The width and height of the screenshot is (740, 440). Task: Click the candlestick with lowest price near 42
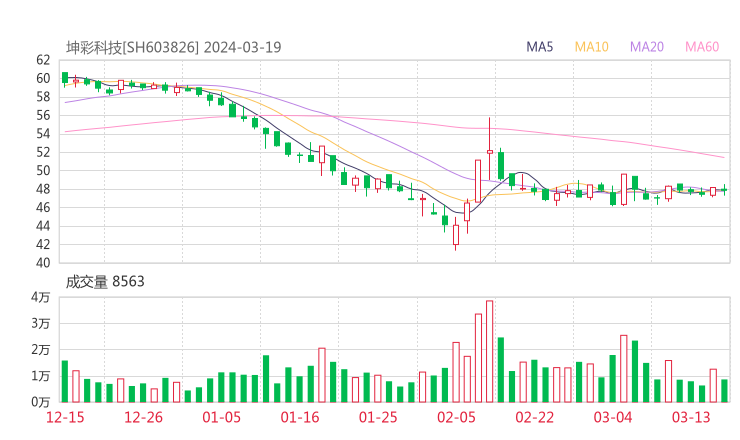tap(456, 234)
